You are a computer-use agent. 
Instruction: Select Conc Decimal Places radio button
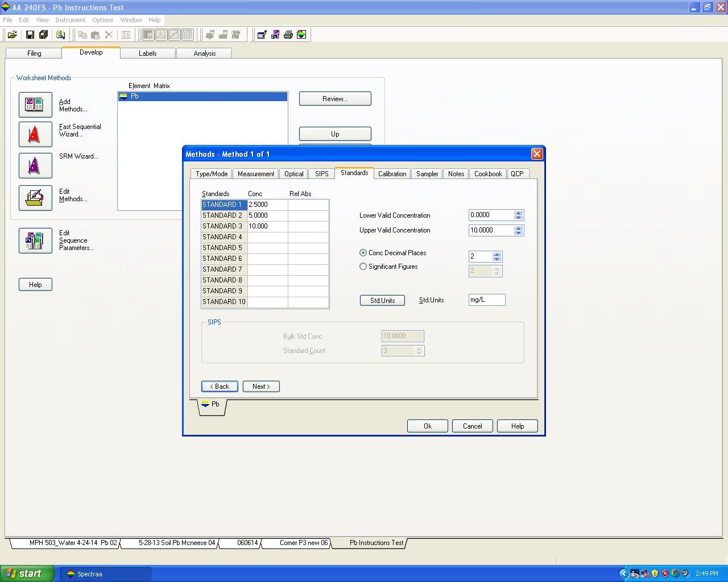point(363,253)
